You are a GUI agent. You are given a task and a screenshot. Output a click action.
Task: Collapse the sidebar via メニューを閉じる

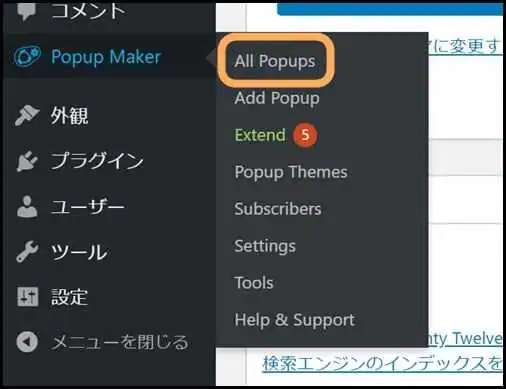[x=120, y=342]
